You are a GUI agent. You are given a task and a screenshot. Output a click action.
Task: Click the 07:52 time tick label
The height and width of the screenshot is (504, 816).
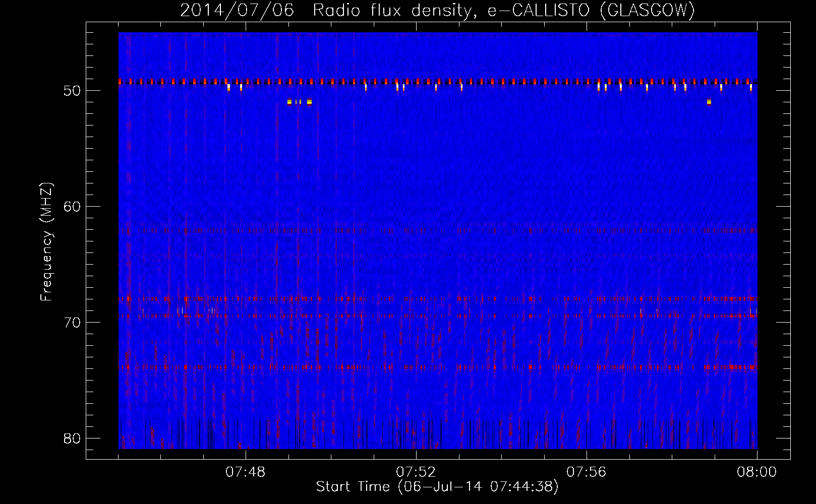(416, 472)
